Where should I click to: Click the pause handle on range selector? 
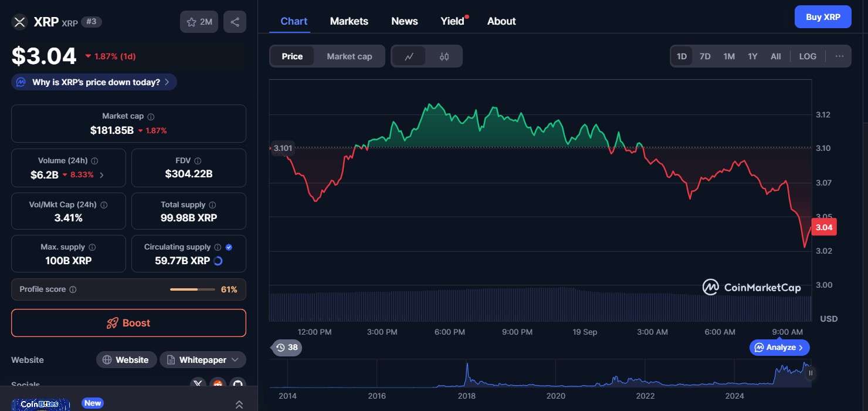point(811,373)
